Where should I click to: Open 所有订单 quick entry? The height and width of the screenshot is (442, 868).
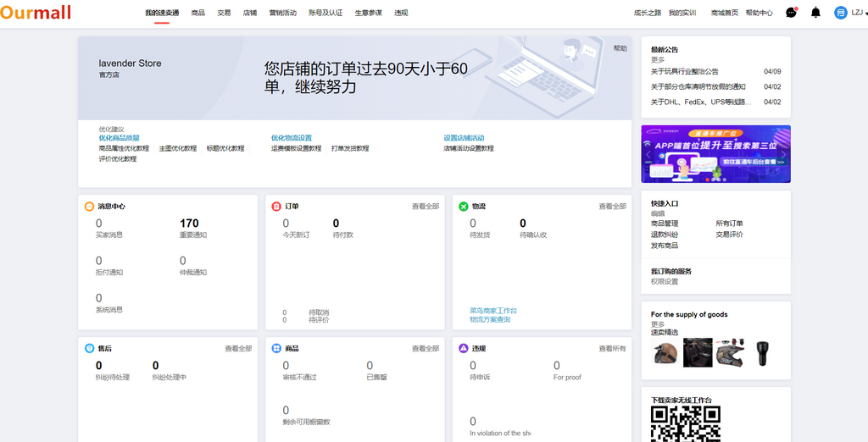729,224
